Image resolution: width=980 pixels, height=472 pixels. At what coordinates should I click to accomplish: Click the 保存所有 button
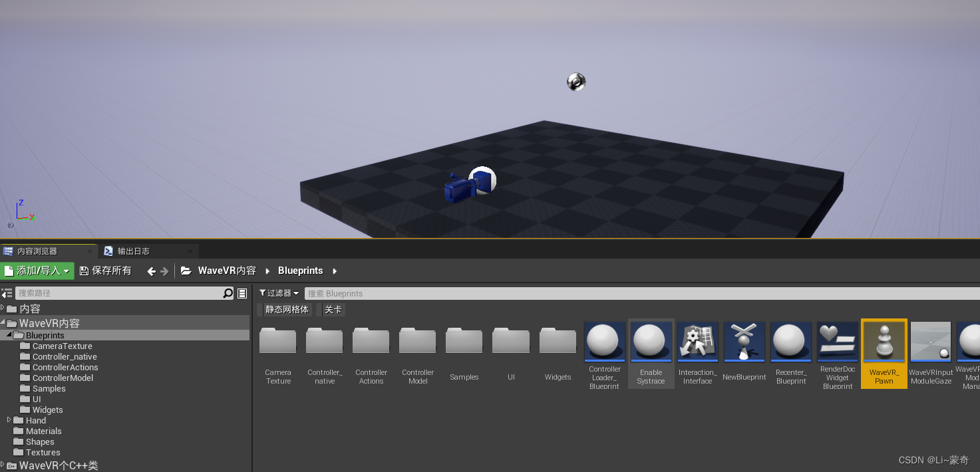(x=105, y=271)
